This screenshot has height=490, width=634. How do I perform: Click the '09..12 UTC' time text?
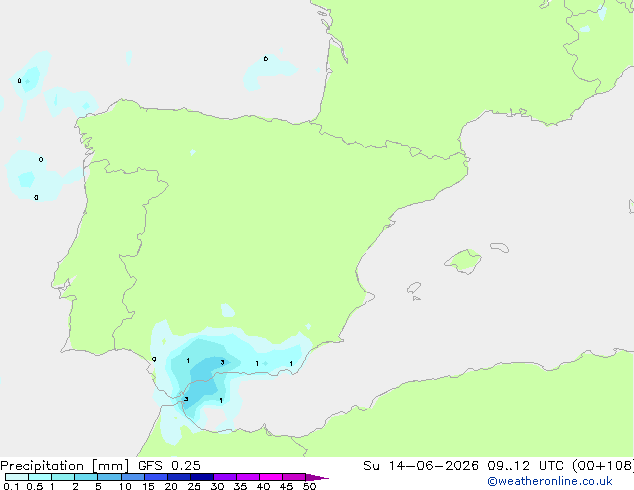527,466
